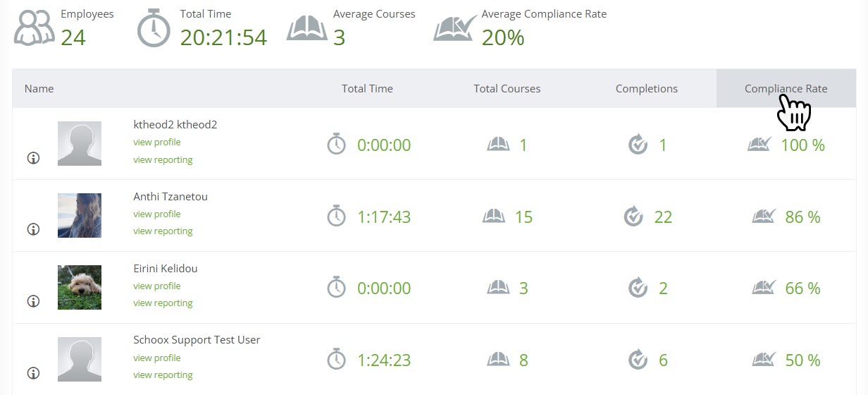
Task: Click info icon beside ktheod2 ktheod2
Action: point(33,158)
